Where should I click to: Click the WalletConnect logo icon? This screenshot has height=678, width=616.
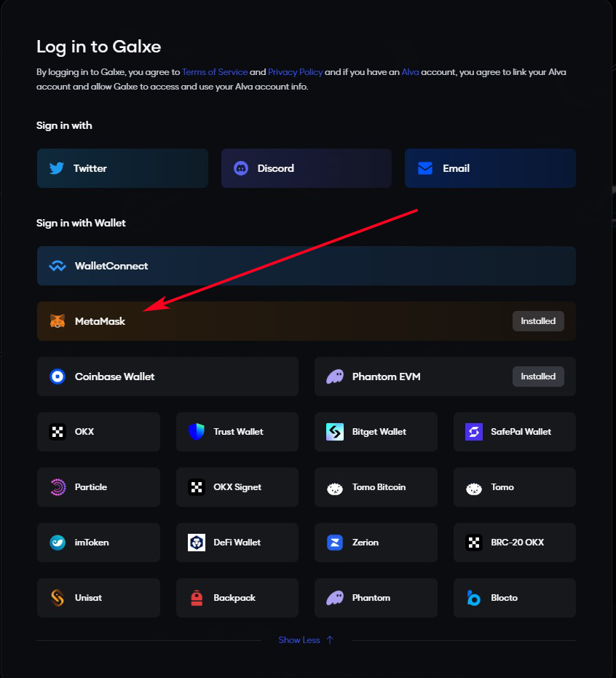click(58, 266)
